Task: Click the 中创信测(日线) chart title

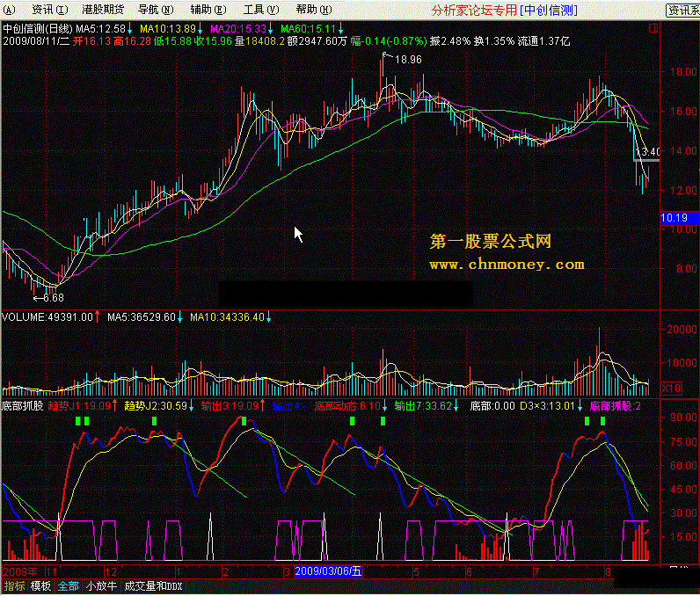Action: [38, 29]
